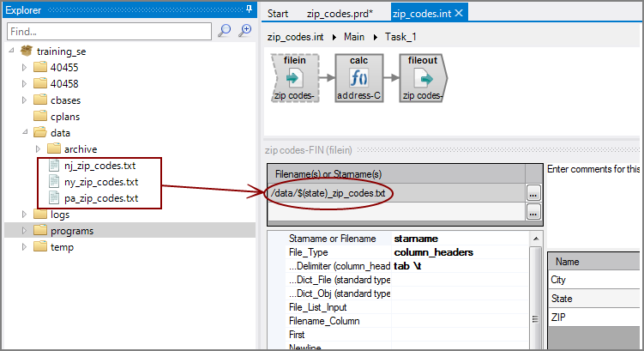Click the File_Type column_headers value
The width and height of the screenshot is (644, 351).
point(433,252)
